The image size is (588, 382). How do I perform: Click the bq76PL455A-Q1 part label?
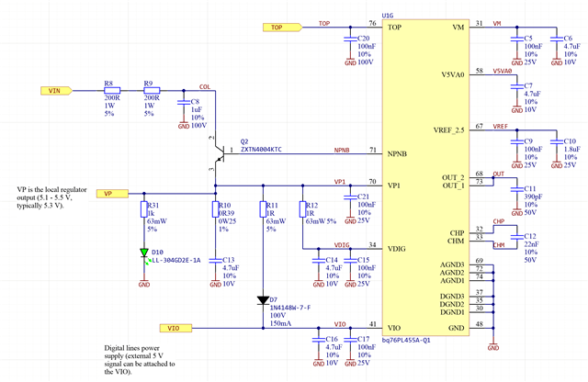pos(406,341)
